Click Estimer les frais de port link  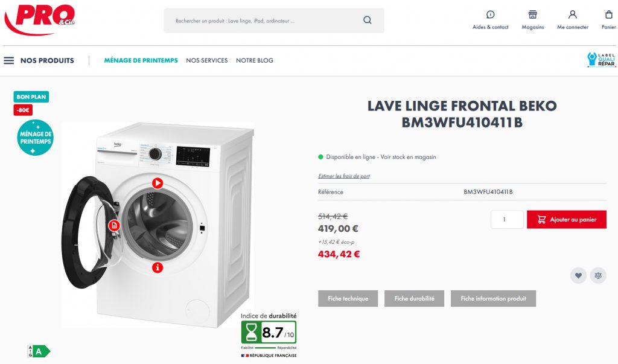pyautogui.click(x=343, y=176)
